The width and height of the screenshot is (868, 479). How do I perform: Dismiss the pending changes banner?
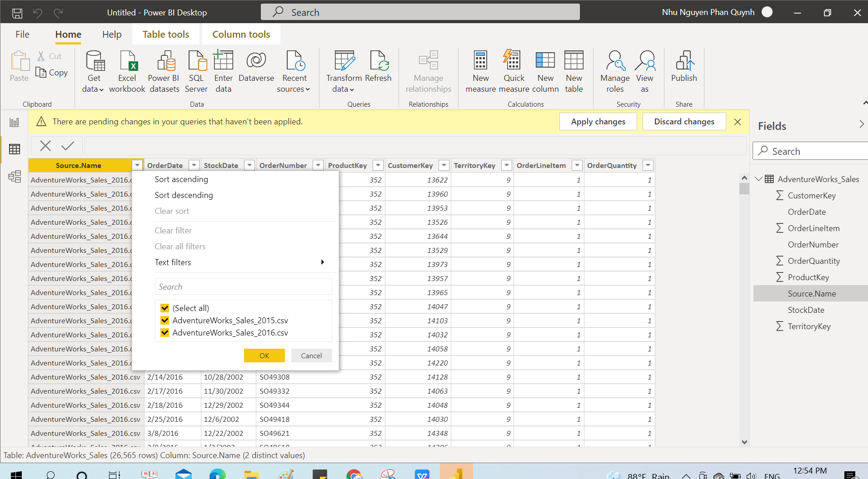(738, 122)
